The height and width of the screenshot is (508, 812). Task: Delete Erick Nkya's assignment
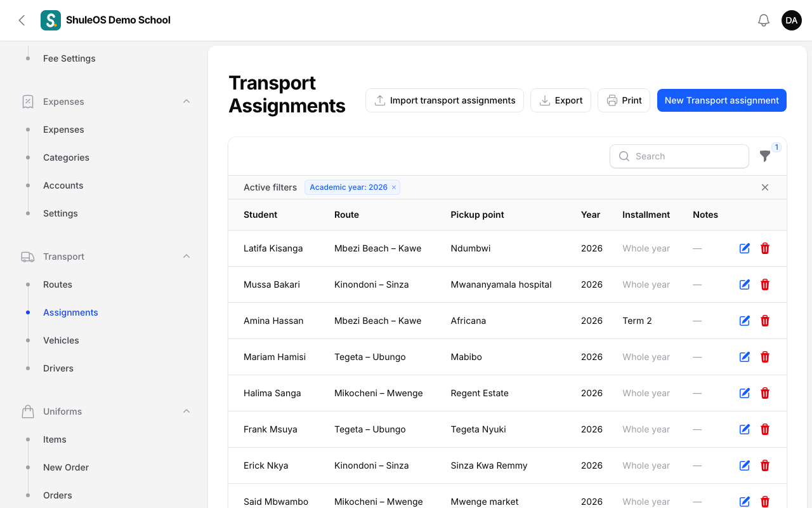tap(765, 465)
